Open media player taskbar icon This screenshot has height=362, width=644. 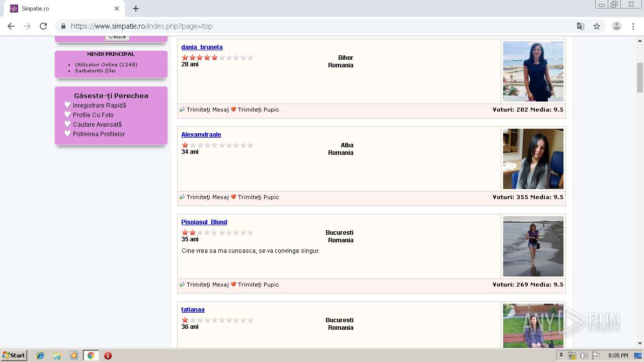coord(74,355)
